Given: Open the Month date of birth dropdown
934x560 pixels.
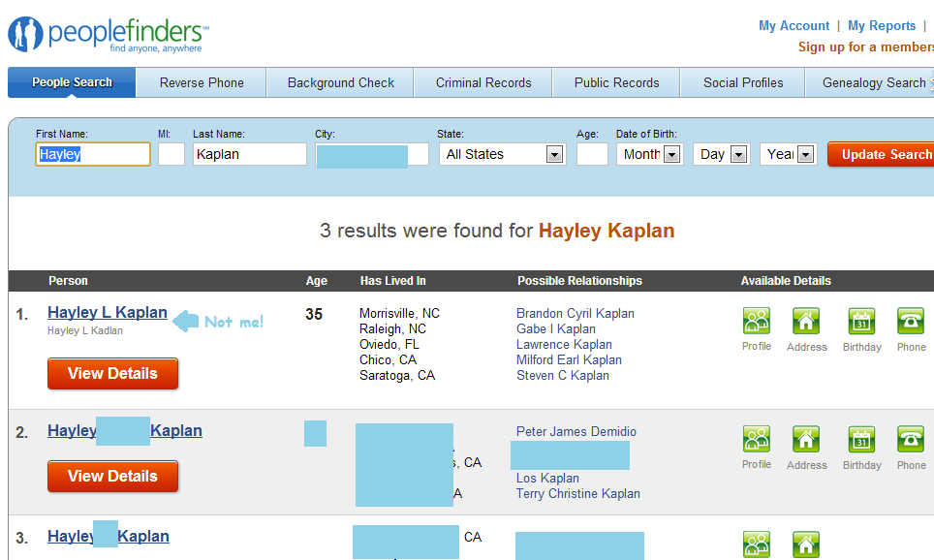Looking at the screenshot, I should 649,154.
